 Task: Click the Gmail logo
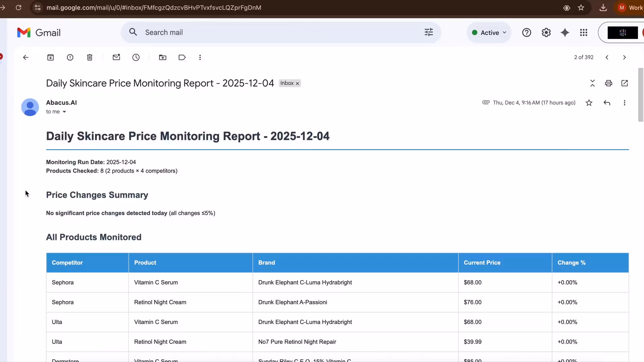(x=39, y=33)
